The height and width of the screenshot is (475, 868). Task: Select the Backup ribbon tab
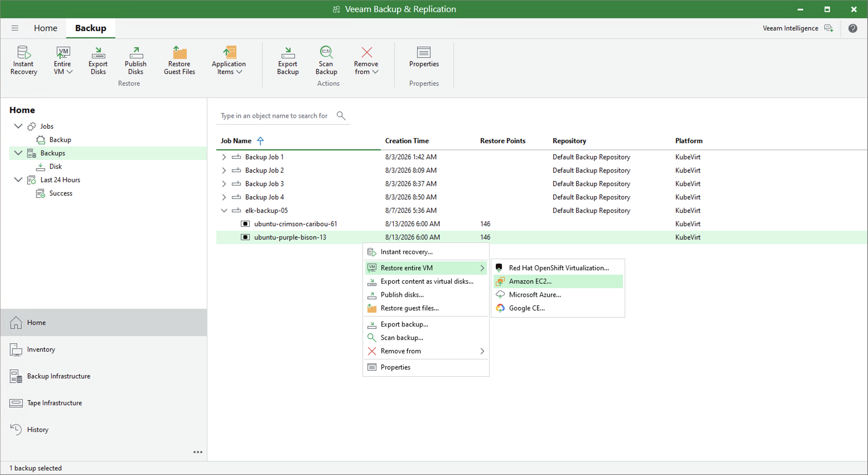point(91,28)
